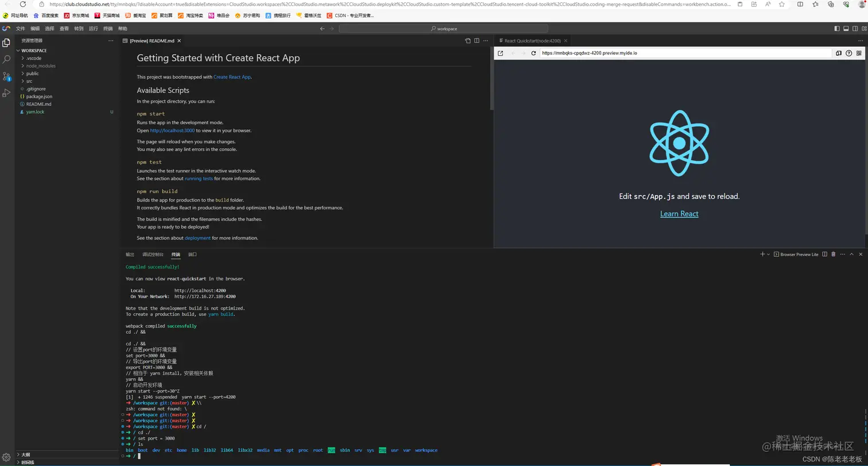Follow the Create React App link
The image size is (868, 466).
[x=232, y=77]
